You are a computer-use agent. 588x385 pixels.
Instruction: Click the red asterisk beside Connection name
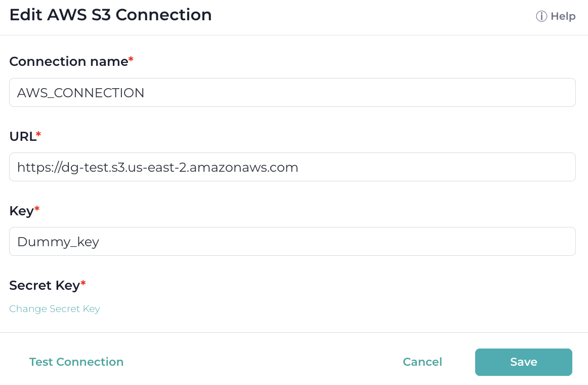point(131,59)
